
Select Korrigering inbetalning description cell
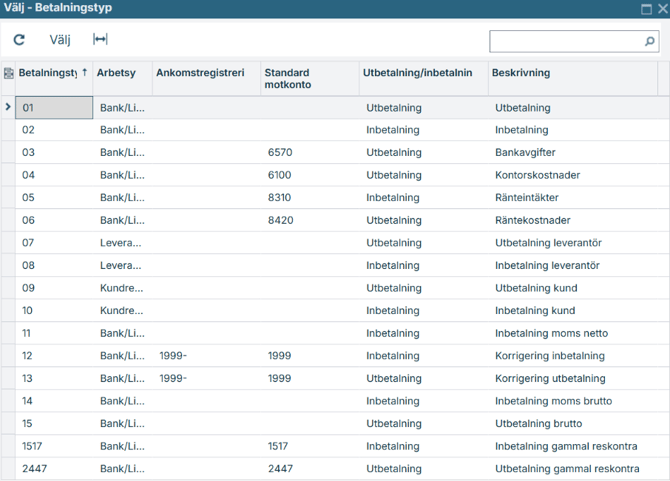(x=549, y=356)
